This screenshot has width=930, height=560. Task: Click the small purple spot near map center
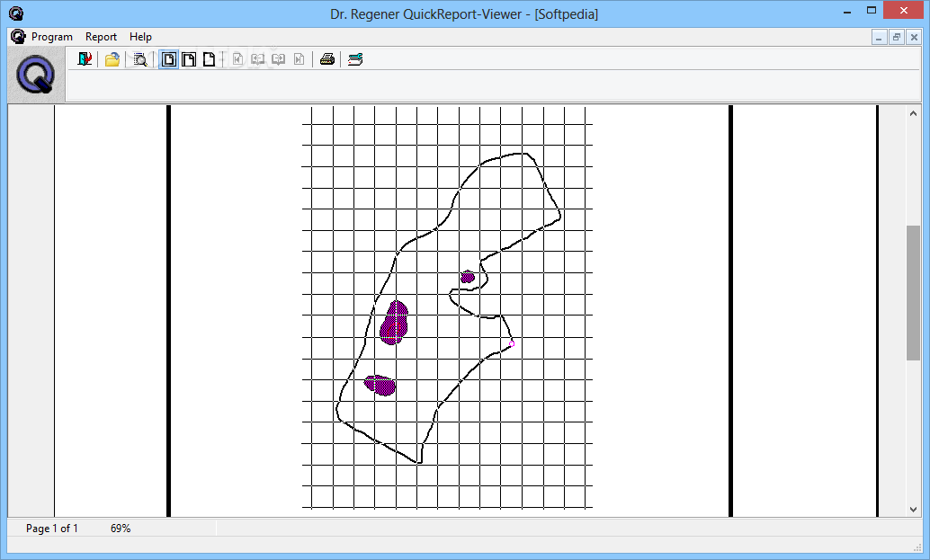tap(468, 277)
